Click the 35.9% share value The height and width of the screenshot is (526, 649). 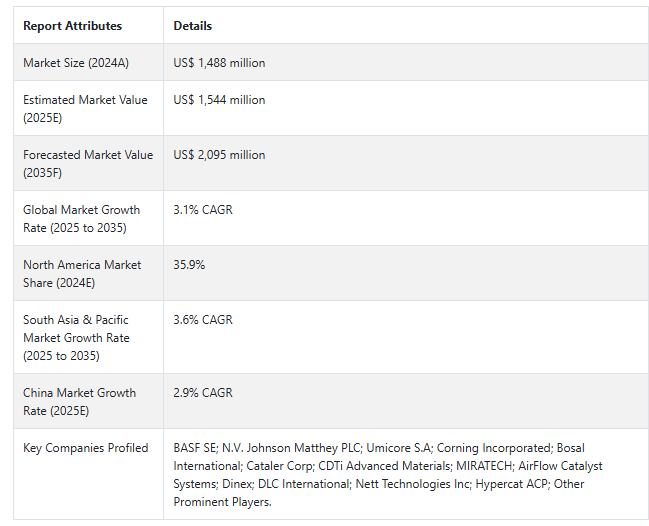pos(189,265)
